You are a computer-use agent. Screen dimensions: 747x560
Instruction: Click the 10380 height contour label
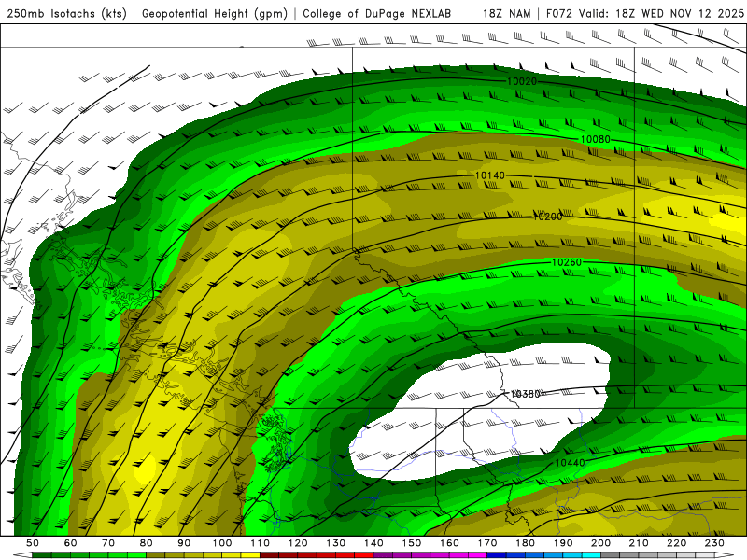pos(526,394)
